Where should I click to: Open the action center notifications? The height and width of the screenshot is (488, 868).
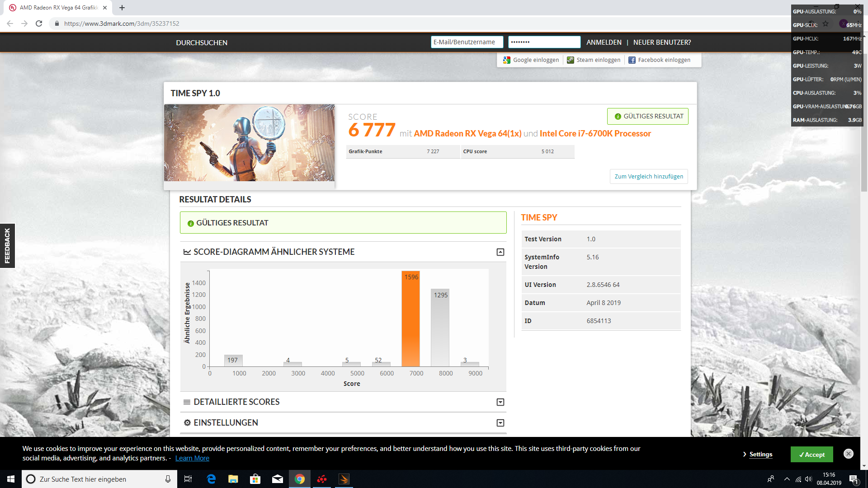tap(854, 479)
